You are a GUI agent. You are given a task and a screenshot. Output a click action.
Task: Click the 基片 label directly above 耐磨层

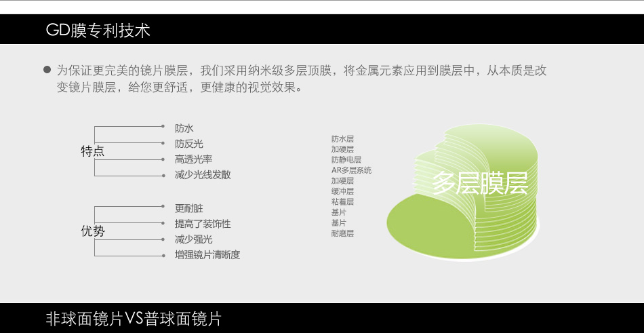tap(339, 223)
